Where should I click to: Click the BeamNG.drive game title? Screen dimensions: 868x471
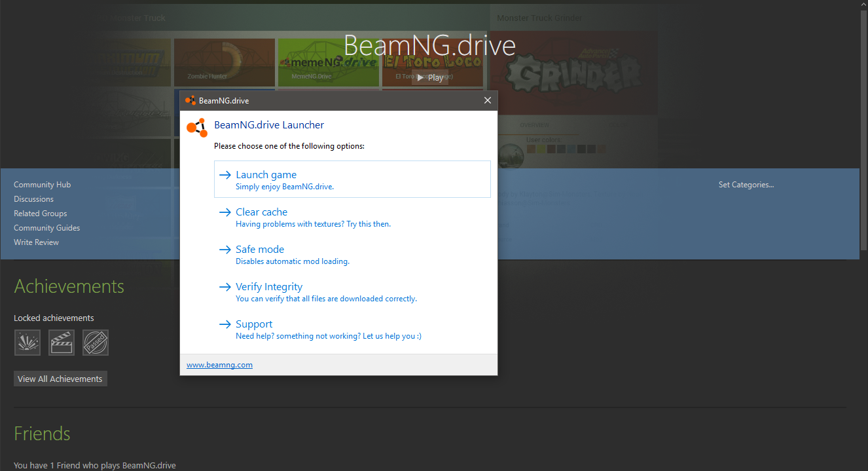coord(429,45)
